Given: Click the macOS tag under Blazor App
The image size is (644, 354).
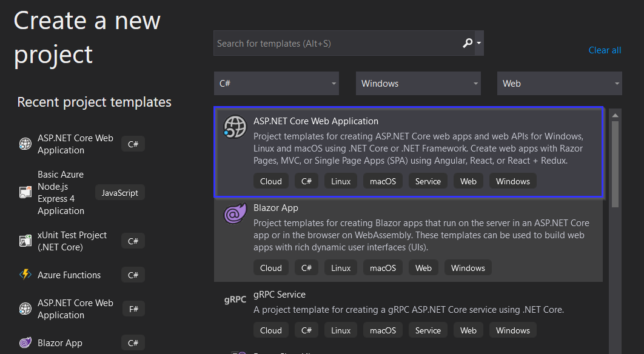Looking at the screenshot, I should tap(383, 267).
